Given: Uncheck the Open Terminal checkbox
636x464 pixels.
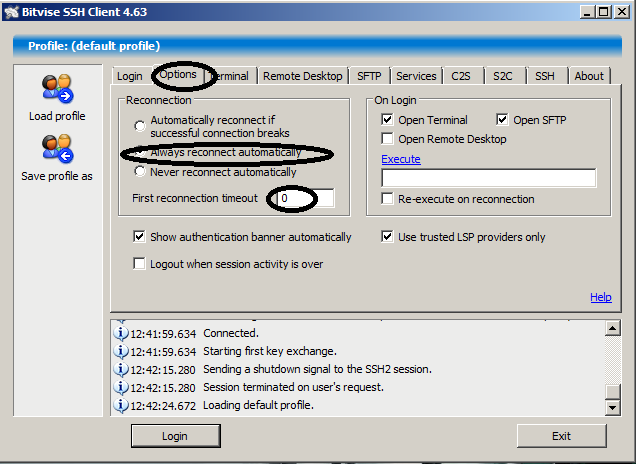Looking at the screenshot, I should coord(387,120).
